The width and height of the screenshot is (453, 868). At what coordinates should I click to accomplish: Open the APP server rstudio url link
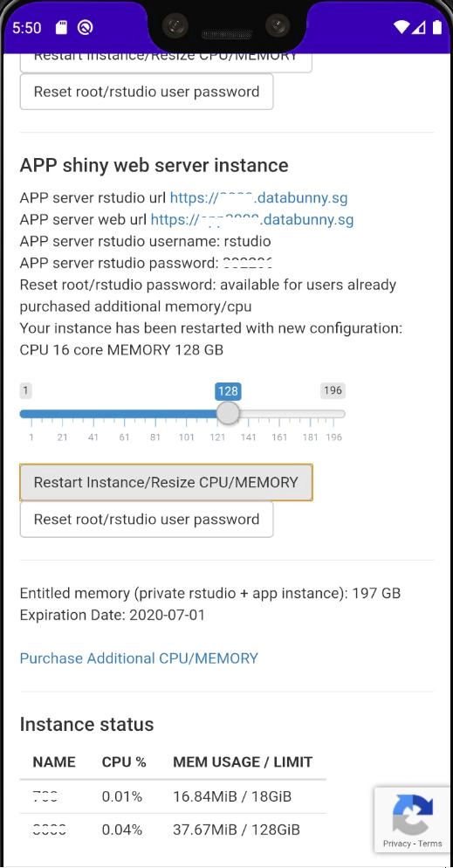[259, 197]
